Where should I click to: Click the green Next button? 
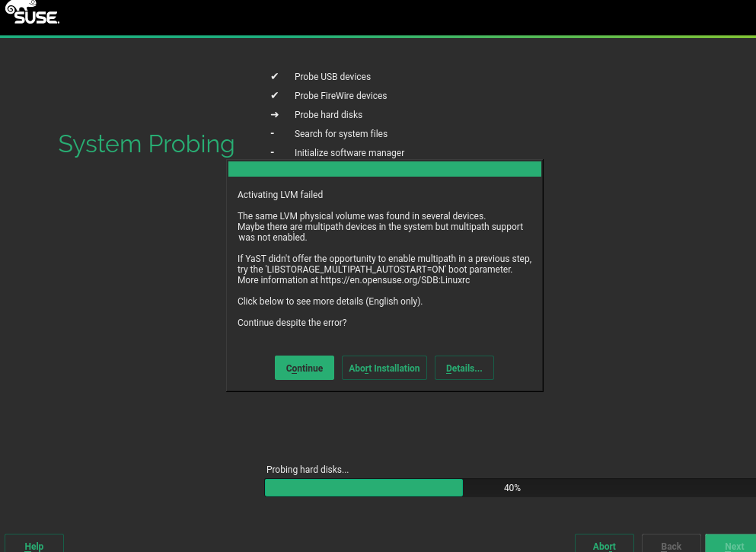pos(733,544)
